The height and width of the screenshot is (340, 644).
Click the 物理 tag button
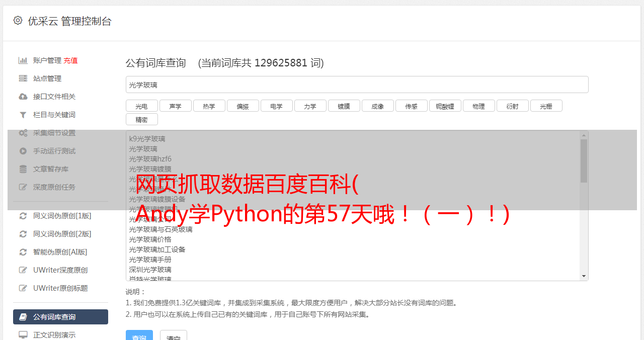pos(479,106)
